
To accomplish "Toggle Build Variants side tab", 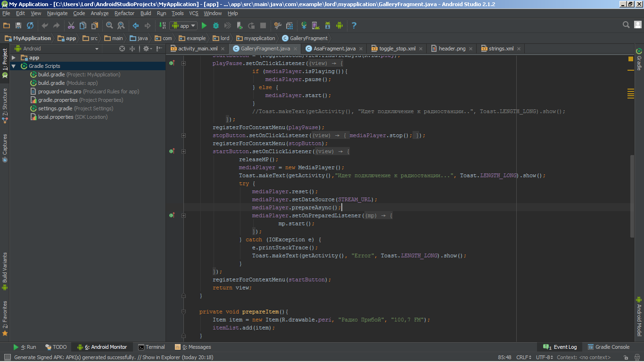I will (x=5, y=271).
